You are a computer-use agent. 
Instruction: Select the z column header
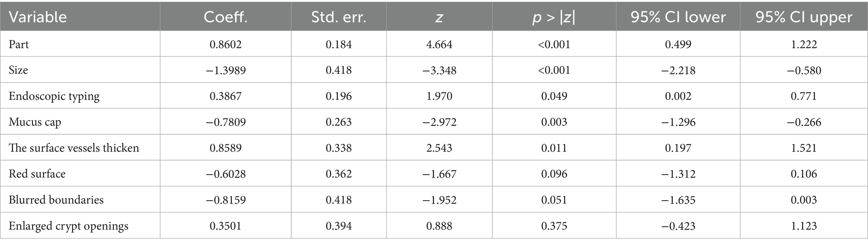(439, 17)
